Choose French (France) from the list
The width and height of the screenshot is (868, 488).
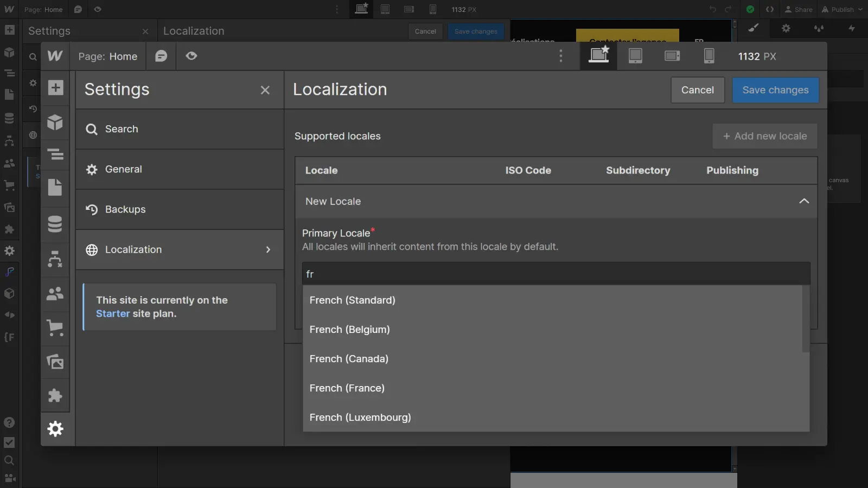552,388
